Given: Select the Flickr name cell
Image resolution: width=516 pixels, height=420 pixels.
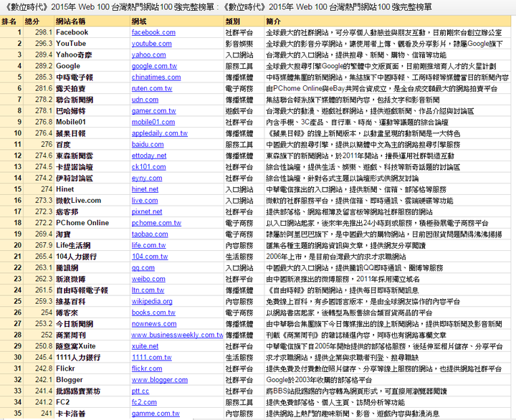Looking at the screenshot, I should point(92,368).
